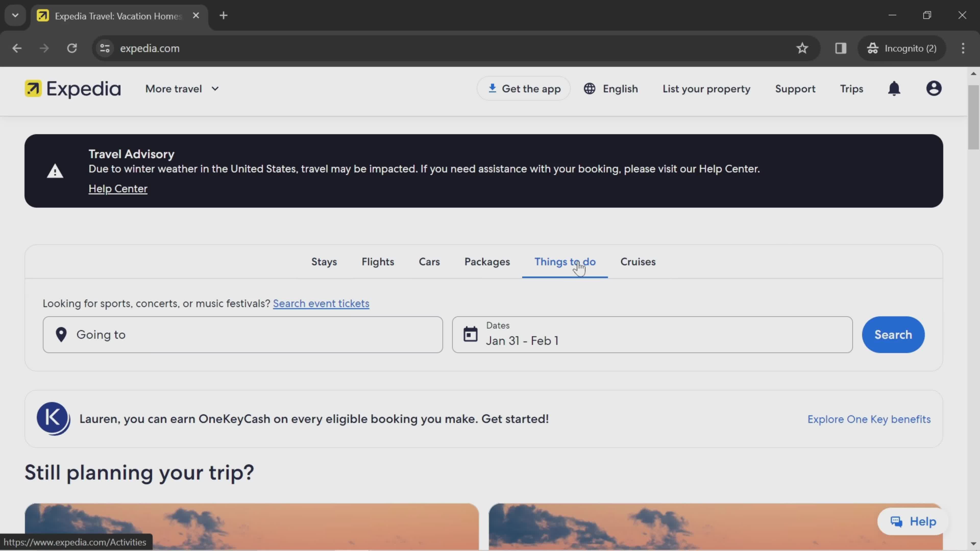Click the Dates Jan 31 - Feb 1 field
Image resolution: width=980 pixels, height=551 pixels.
click(x=652, y=334)
